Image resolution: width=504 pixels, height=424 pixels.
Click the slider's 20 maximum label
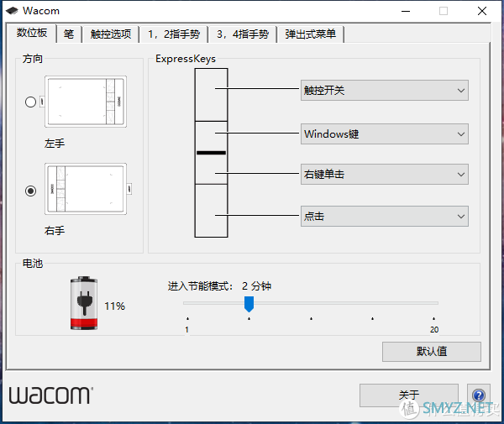434,330
